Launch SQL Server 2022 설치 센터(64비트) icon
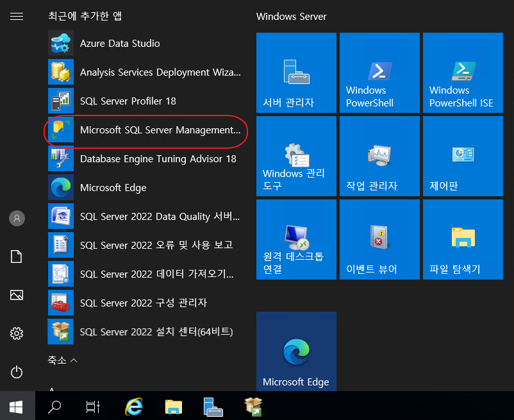Viewport: 514px width, 420px height. click(61, 332)
